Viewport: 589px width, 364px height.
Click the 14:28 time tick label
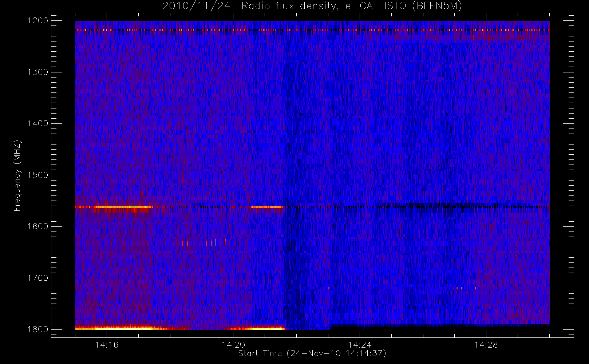click(x=486, y=345)
